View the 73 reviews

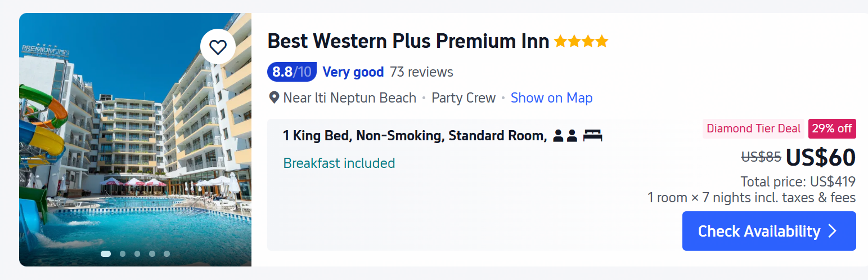click(x=421, y=72)
